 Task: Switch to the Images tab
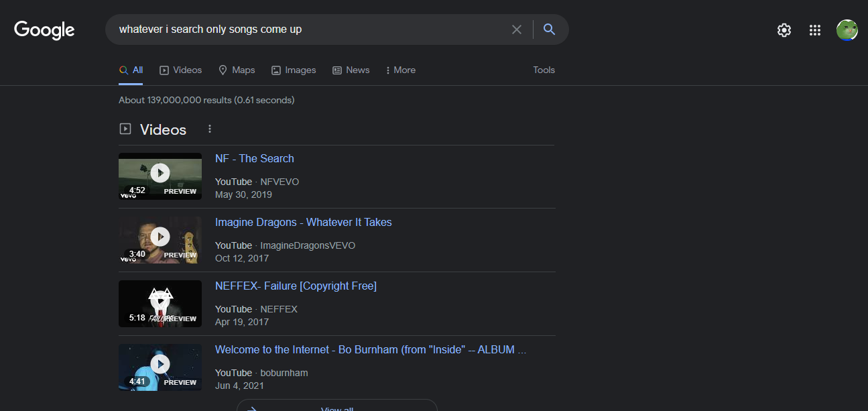point(294,70)
